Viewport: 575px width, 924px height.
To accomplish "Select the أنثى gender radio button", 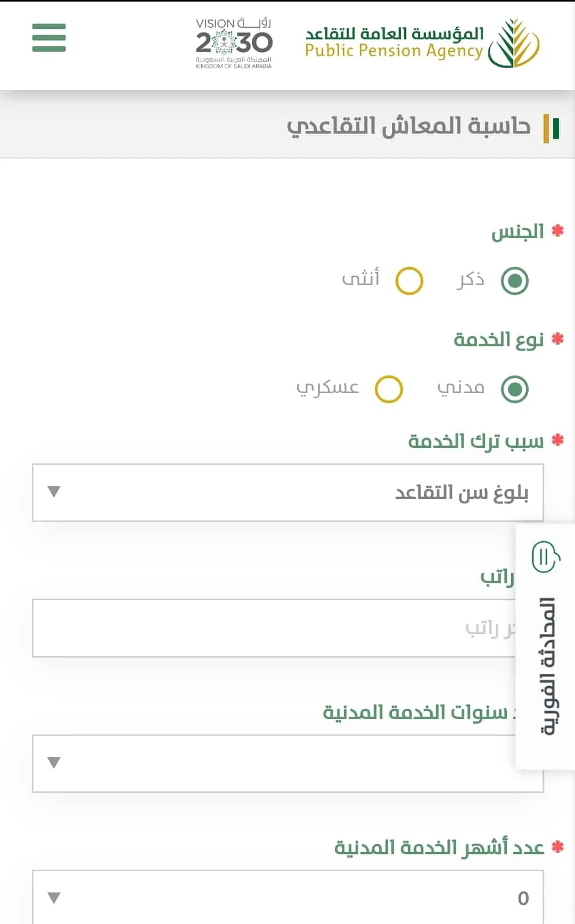I will (409, 281).
